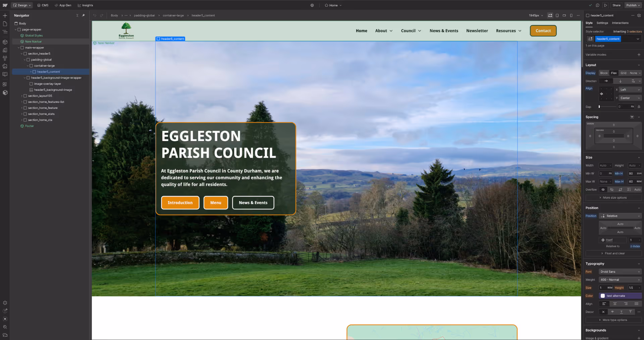Select the mobile portrait breakpoint icon
This screenshot has width=644, height=340.
[571, 15]
